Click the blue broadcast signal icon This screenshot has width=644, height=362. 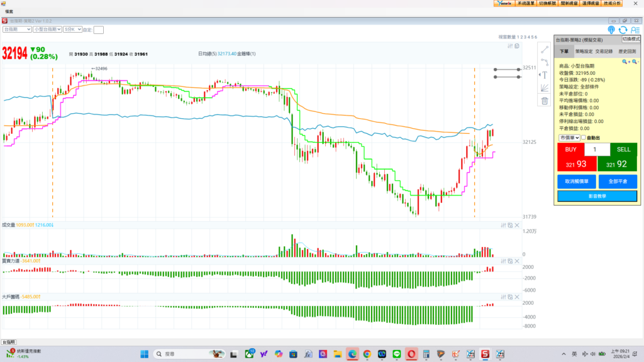click(x=611, y=30)
